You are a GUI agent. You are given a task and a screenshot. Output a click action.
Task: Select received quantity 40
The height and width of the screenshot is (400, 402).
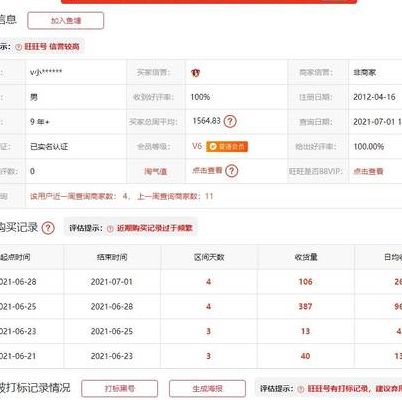point(305,356)
